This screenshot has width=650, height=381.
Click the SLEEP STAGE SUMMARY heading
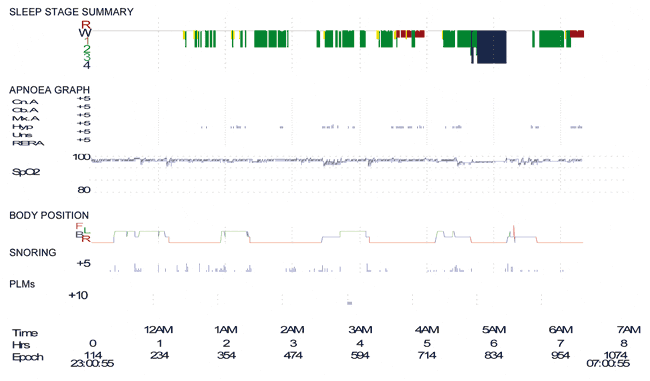71,12
